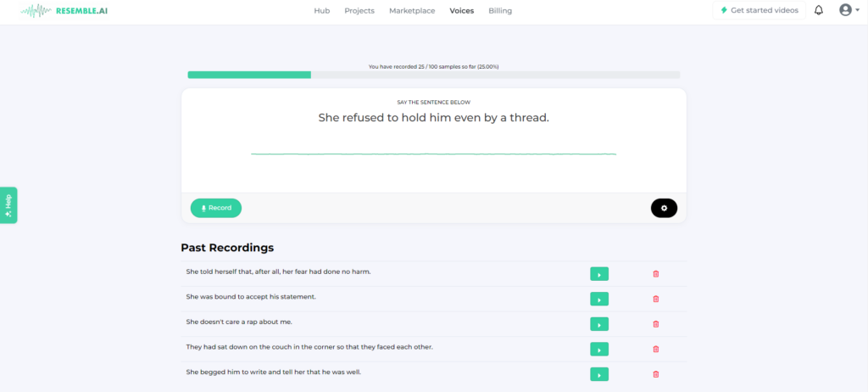This screenshot has height=392, width=868.
Task: Click Get started videos button
Action: click(759, 11)
